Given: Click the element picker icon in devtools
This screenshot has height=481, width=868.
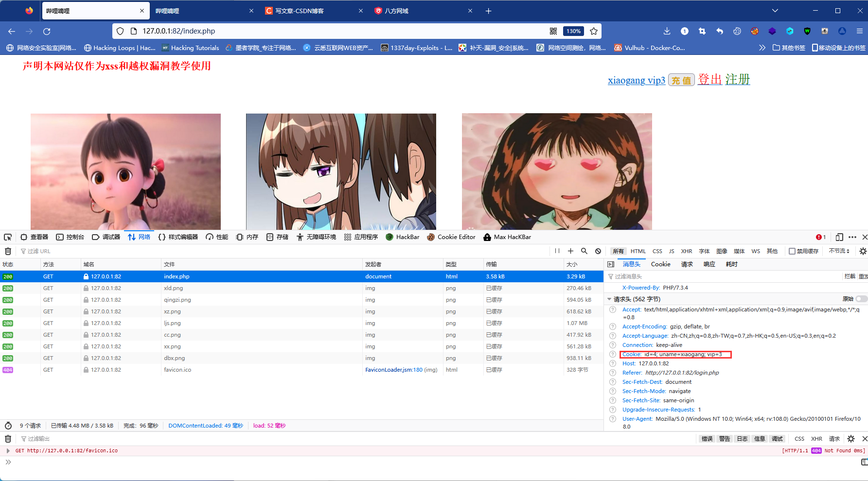Looking at the screenshot, I should click(8, 237).
